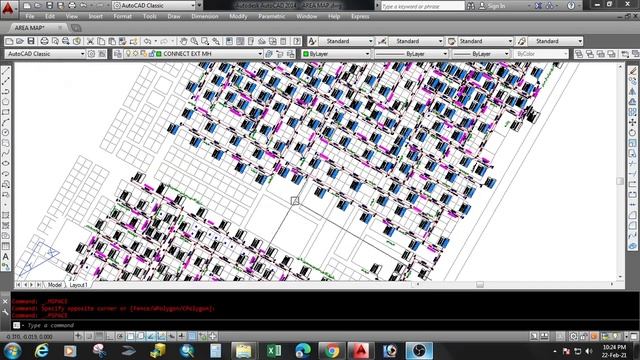
Task: Click the Match Properties icon
Action: [x=133, y=41]
